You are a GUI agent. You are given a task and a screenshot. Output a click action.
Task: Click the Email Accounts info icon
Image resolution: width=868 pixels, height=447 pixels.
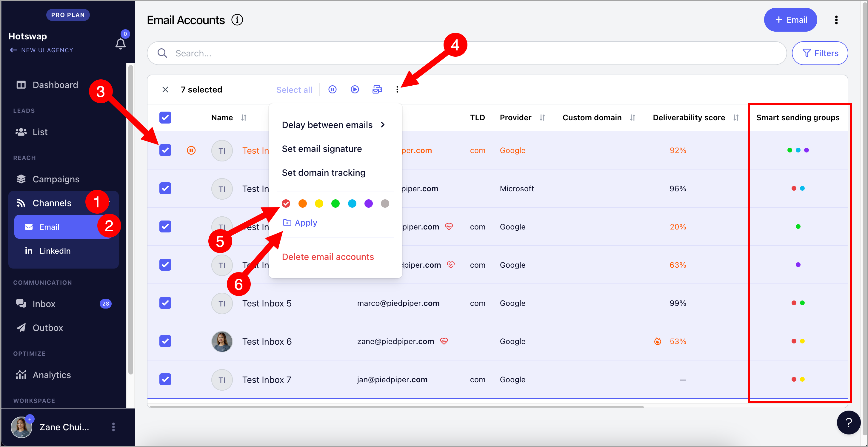pyautogui.click(x=237, y=20)
